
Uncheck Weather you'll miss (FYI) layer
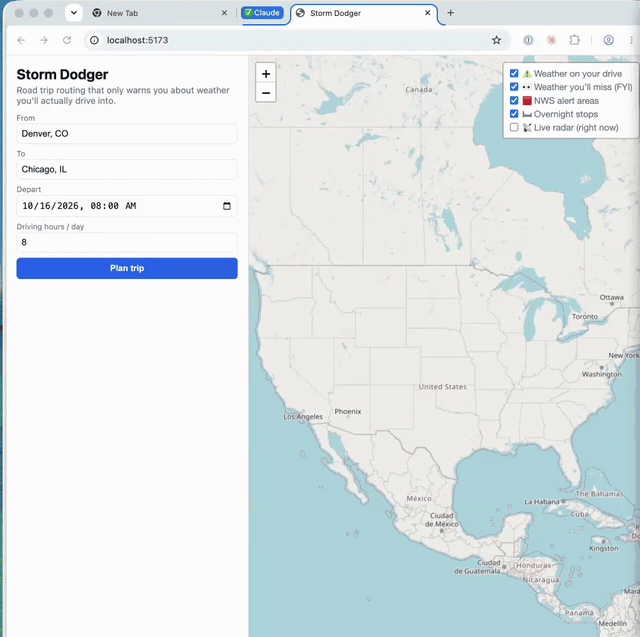point(514,87)
